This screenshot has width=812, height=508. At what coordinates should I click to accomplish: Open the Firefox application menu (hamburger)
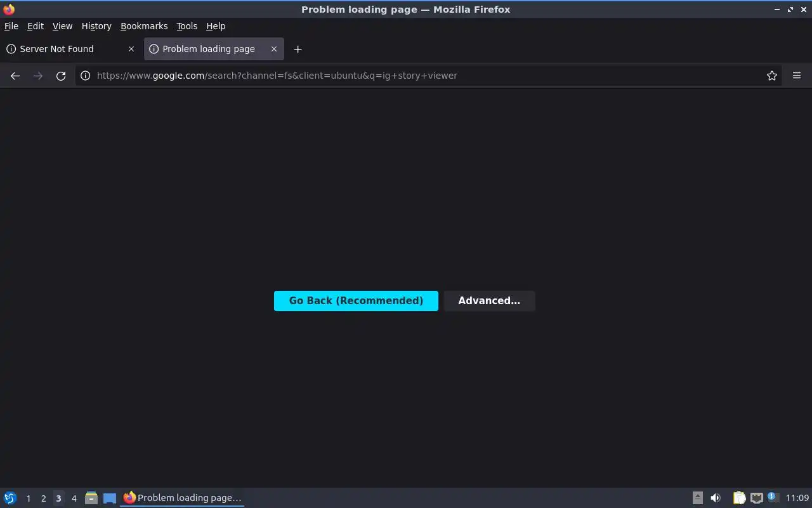click(797, 76)
